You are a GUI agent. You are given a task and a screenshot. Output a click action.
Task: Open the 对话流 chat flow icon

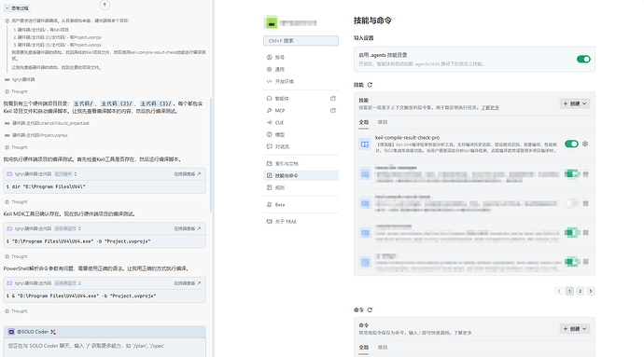pos(270,146)
